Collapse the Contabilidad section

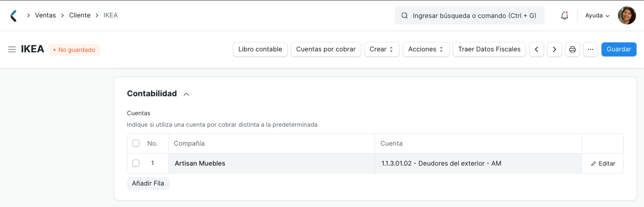click(186, 94)
